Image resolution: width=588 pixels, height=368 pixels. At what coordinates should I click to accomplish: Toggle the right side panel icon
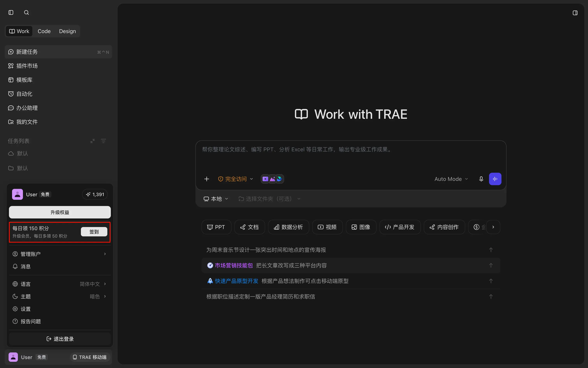575,13
